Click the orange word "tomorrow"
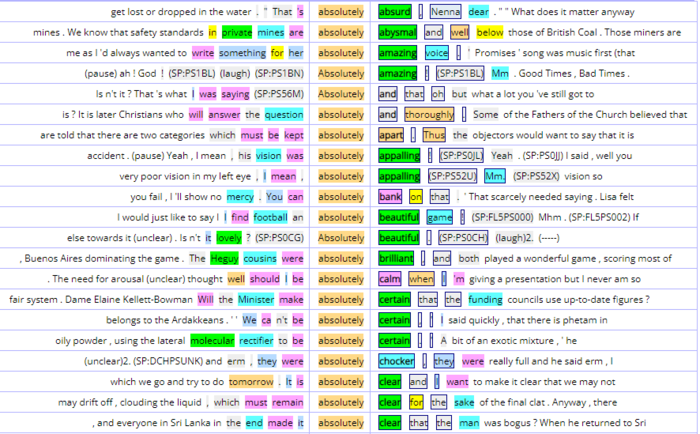The image size is (700, 434). pyautogui.click(x=251, y=382)
